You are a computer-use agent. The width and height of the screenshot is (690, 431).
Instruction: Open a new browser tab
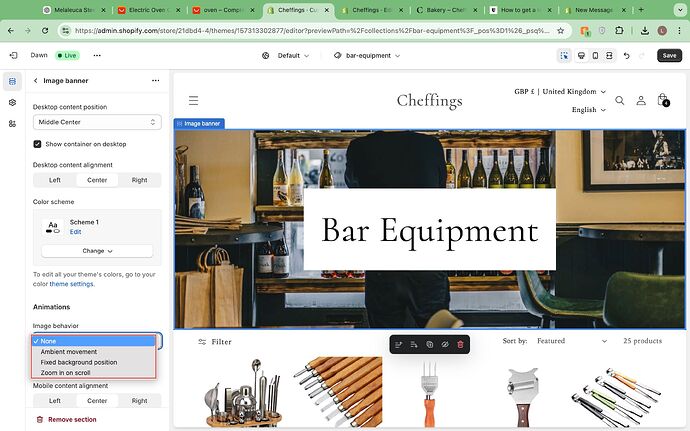tap(641, 10)
